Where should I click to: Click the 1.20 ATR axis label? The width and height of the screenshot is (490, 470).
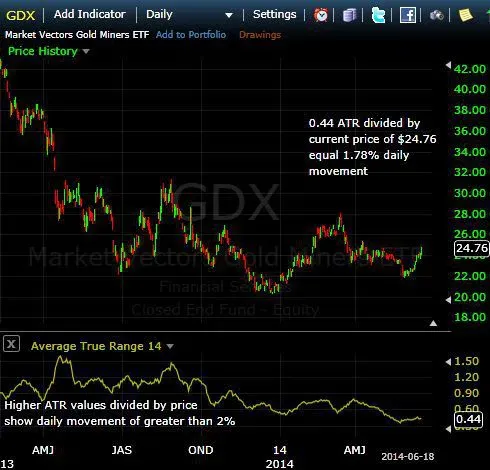pos(467,377)
